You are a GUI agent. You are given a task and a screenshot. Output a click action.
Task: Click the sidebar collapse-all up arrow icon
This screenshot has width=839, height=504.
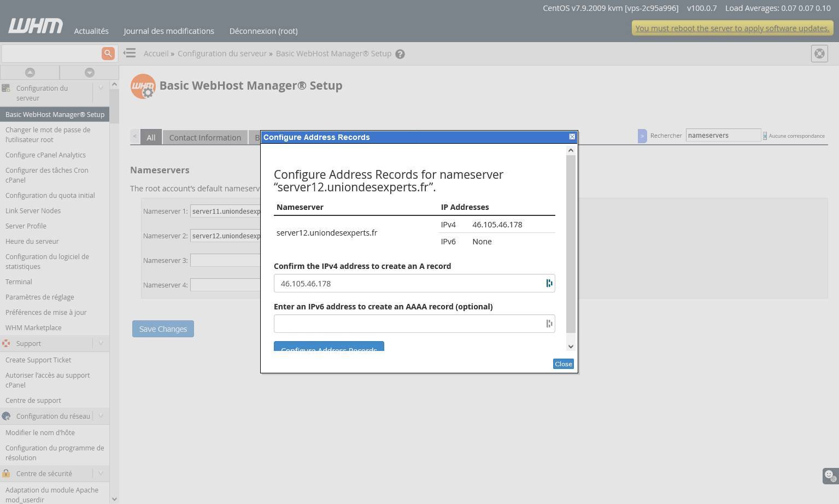[30, 73]
